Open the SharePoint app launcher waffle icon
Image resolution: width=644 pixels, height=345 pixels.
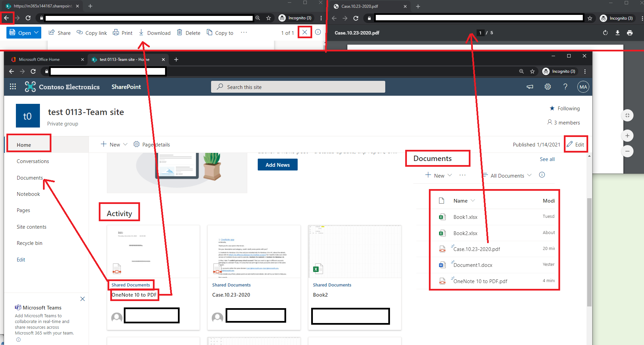13,87
